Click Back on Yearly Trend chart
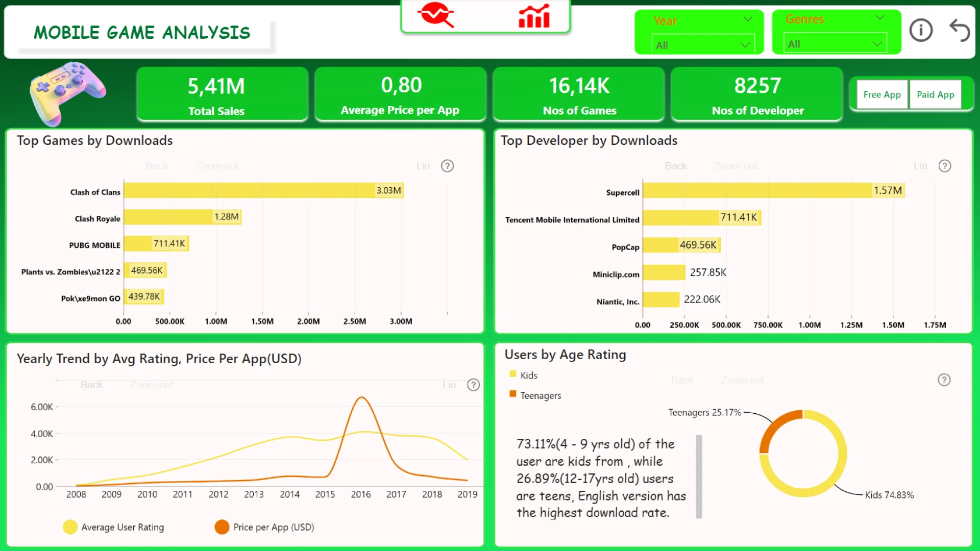 point(91,385)
